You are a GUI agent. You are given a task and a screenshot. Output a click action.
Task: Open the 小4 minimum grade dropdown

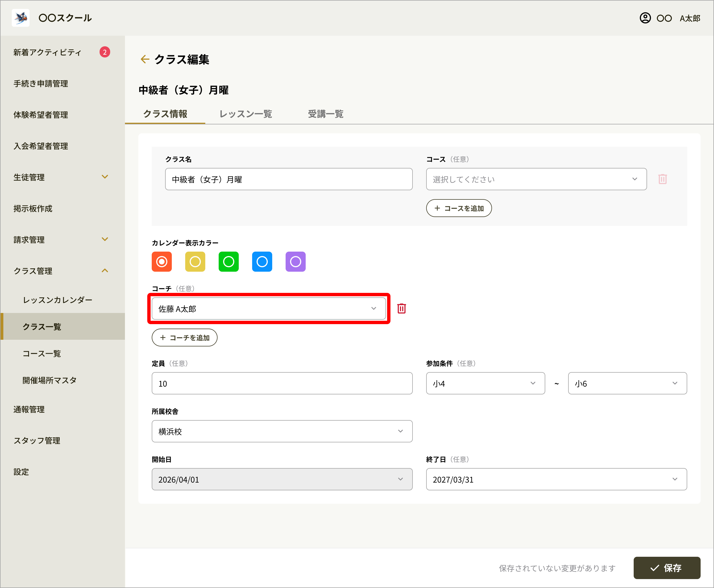[485, 384]
